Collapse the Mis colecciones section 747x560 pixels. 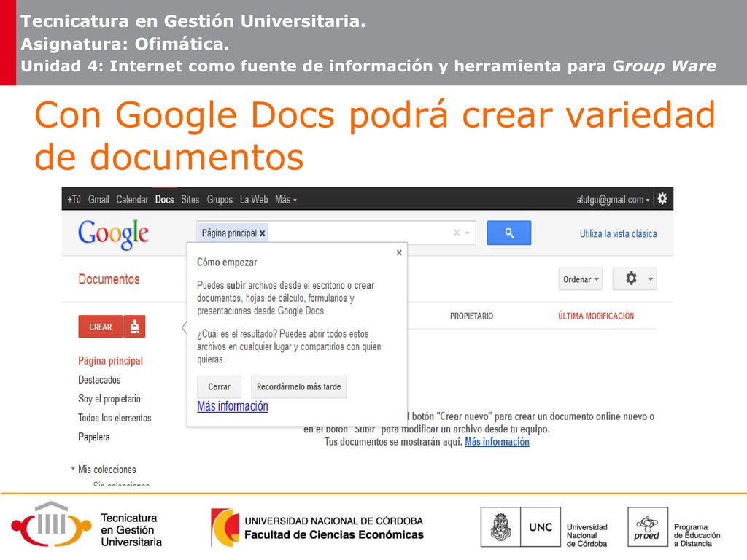click(73, 469)
